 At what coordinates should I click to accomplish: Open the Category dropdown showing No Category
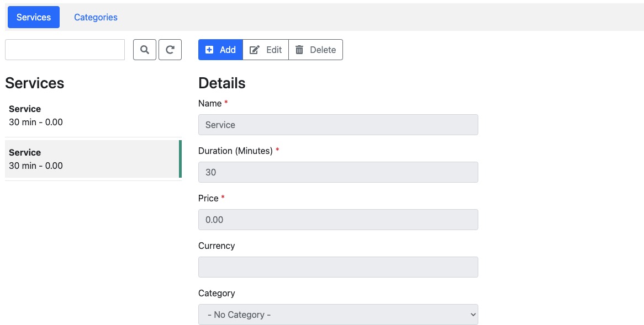point(338,314)
